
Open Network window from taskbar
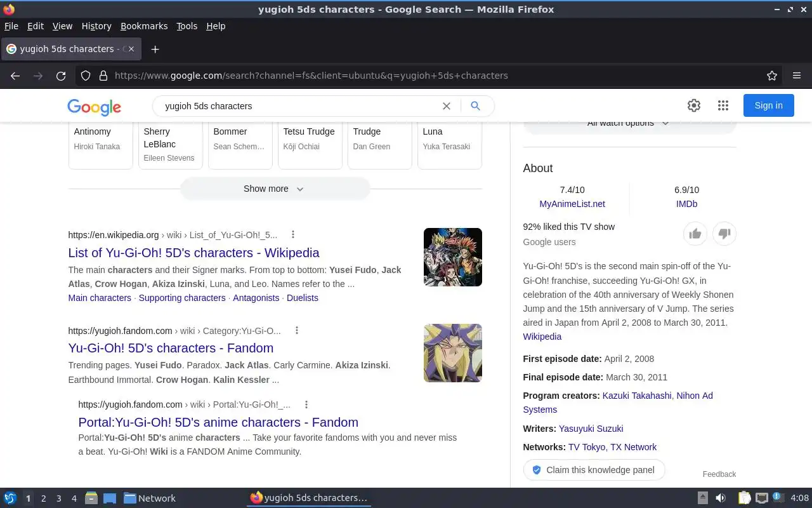150,498
